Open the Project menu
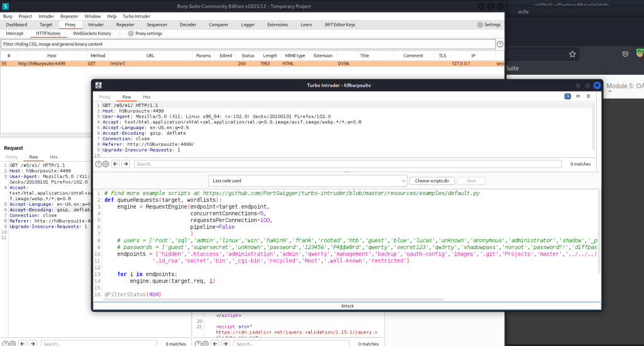The height and width of the screenshot is (346, 644). pyautogui.click(x=25, y=16)
